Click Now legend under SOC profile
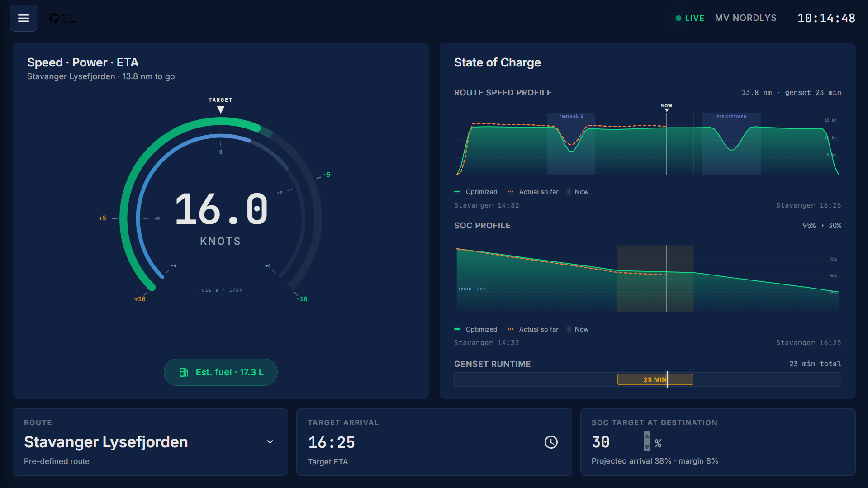This screenshot has height=488, width=868. 579,329
